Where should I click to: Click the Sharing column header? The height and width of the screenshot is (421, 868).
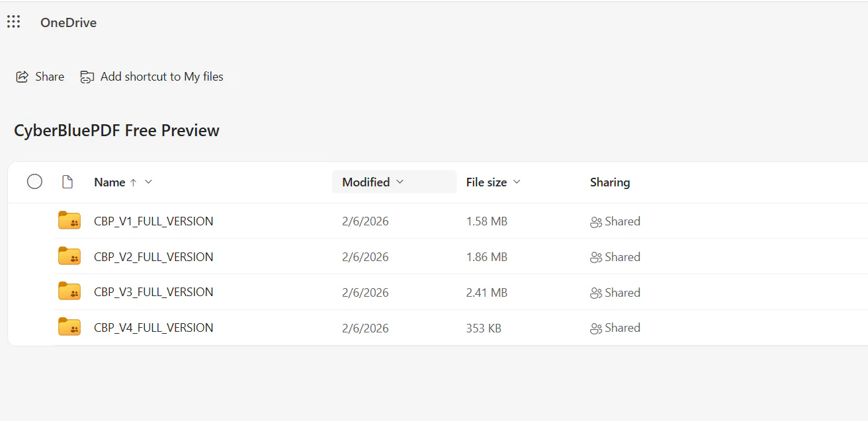coord(610,182)
